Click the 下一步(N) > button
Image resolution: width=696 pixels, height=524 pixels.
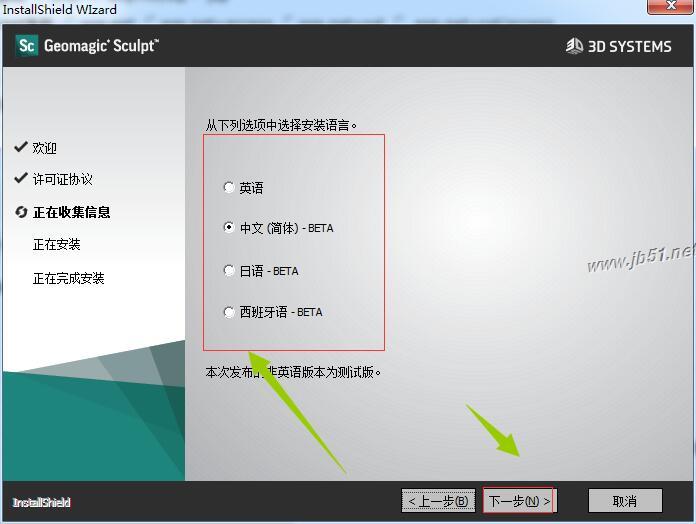[x=519, y=501]
